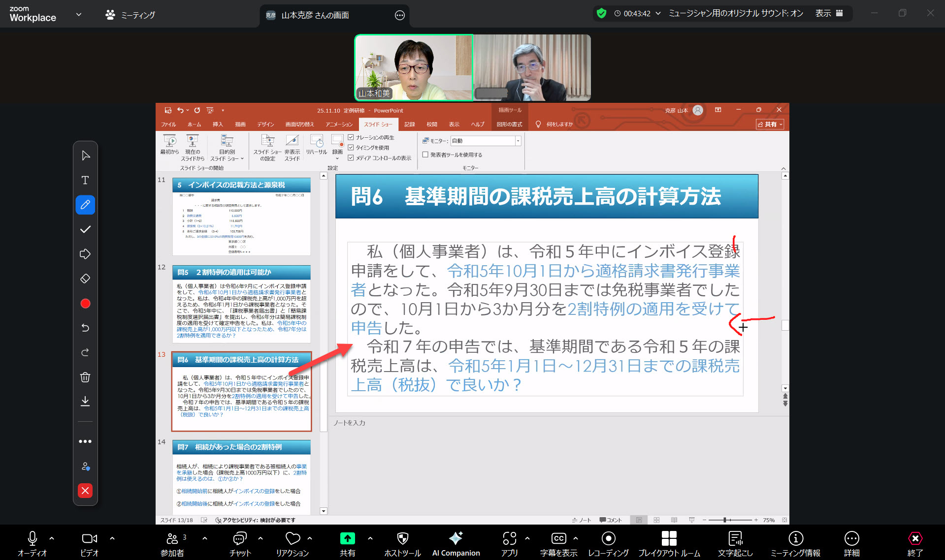
Task: Close the annotation toolbar with red X
Action: [x=85, y=491]
